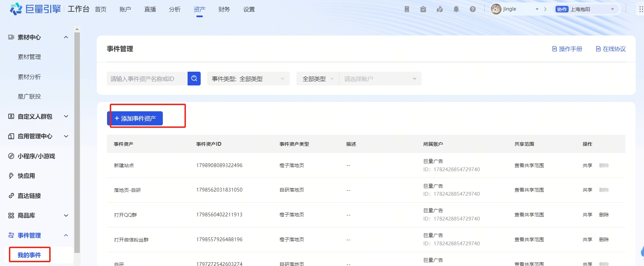644x266 pixels.
Task: Open the apps grid icon at top right
Action: click(641, 9)
